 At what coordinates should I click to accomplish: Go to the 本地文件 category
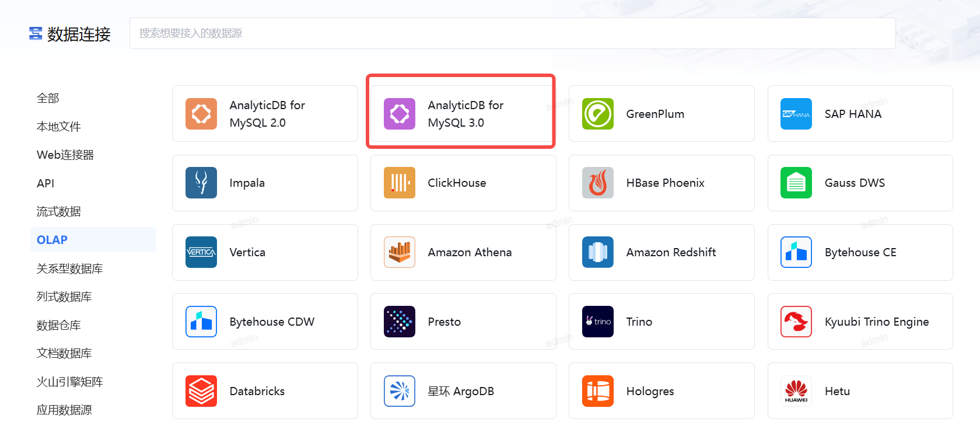pos(58,127)
